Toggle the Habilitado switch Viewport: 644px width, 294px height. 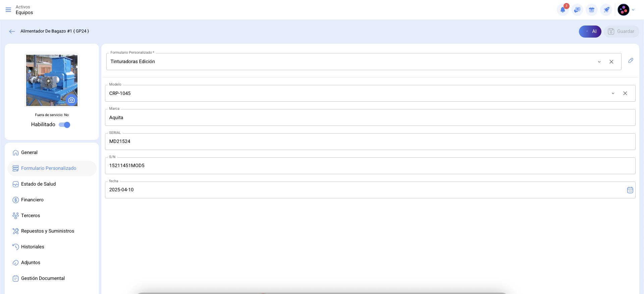coord(64,125)
